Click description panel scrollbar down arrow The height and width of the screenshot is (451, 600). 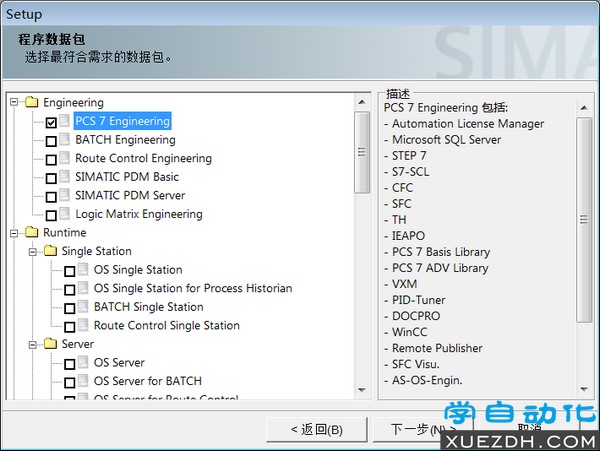(584, 389)
